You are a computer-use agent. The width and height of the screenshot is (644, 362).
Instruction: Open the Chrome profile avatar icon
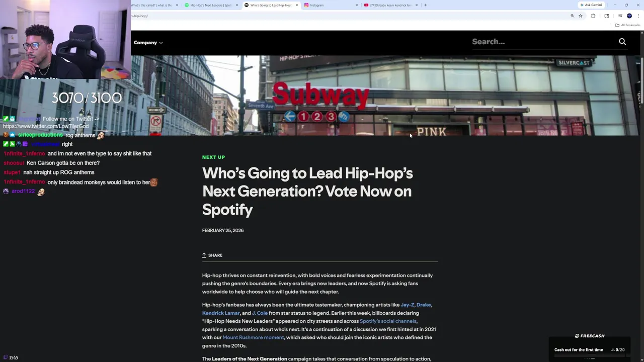(629, 16)
